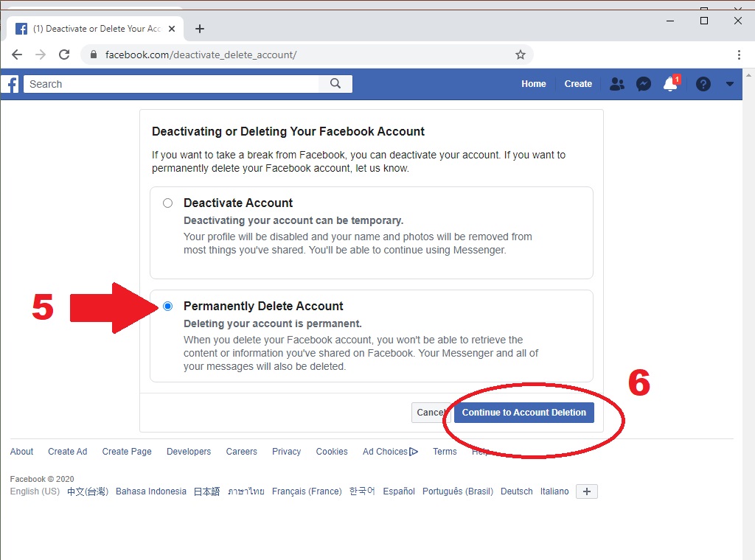
Task: Open the Privacy footer link
Action: click(286, 452)
